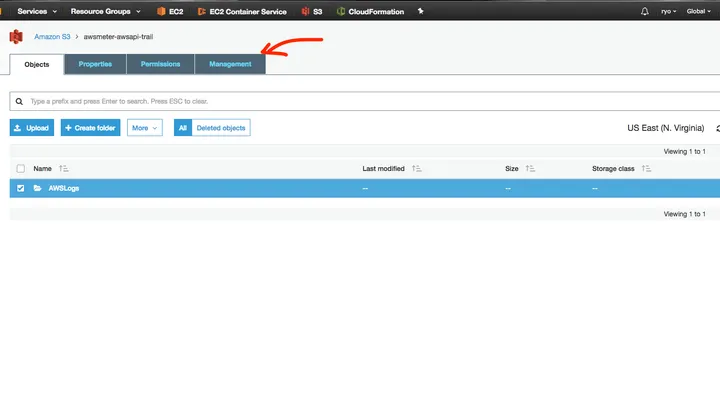The height and width of the screenshot is (405, 720).
Task: Open the ryo account dropdown
Action: point(669,11)
